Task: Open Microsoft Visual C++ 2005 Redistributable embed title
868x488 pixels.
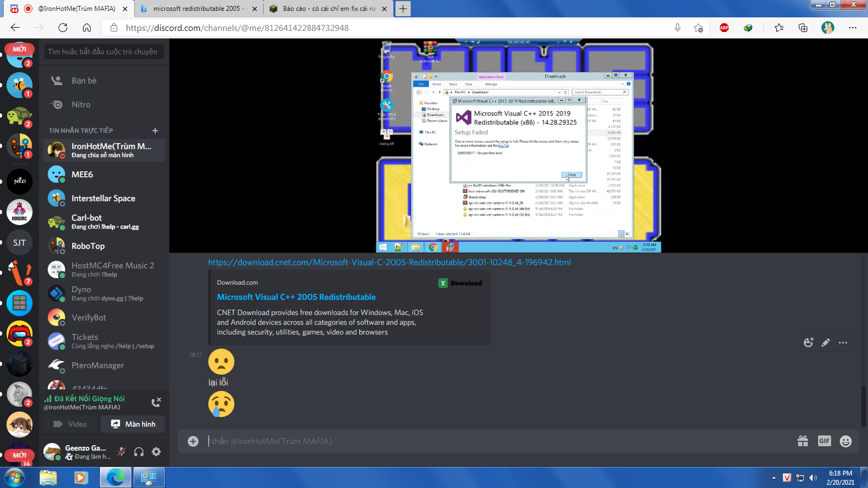Action: click(296, 297)
